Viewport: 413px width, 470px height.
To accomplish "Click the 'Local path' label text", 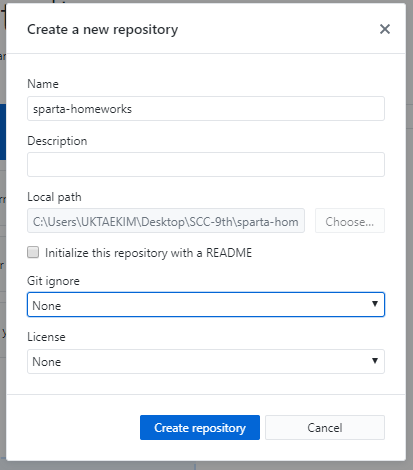I will [x=54, y=197].
